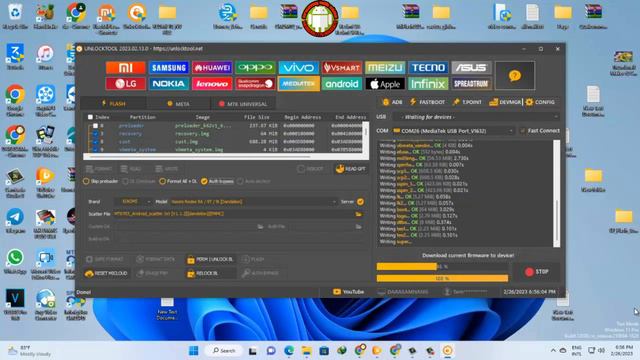This screenshot has height=360, width=640.
Task: Click the upper download progress bar
Action: coord(442,267)
